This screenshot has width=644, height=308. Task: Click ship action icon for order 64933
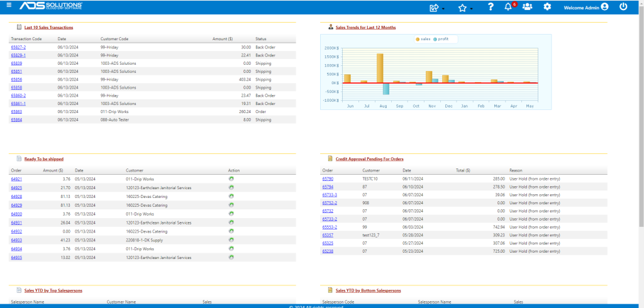pyautogui.click(x=231, y=240)
